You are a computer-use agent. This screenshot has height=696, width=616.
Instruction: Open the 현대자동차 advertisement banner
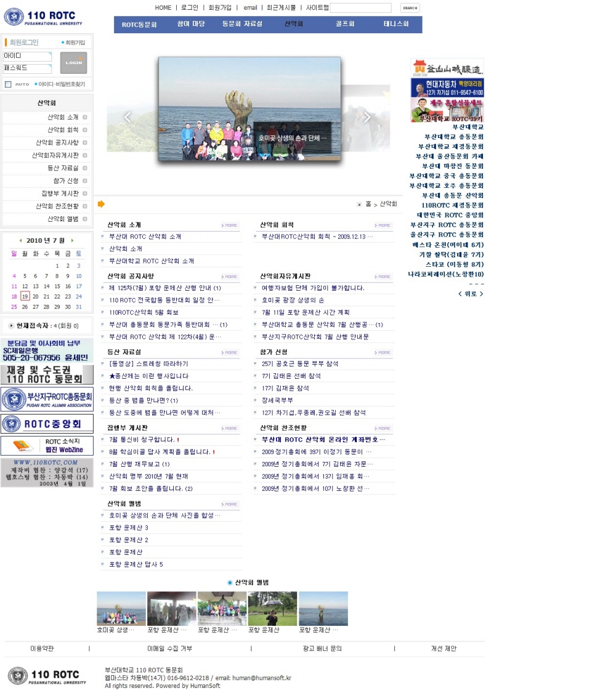(x=447, y=87)
